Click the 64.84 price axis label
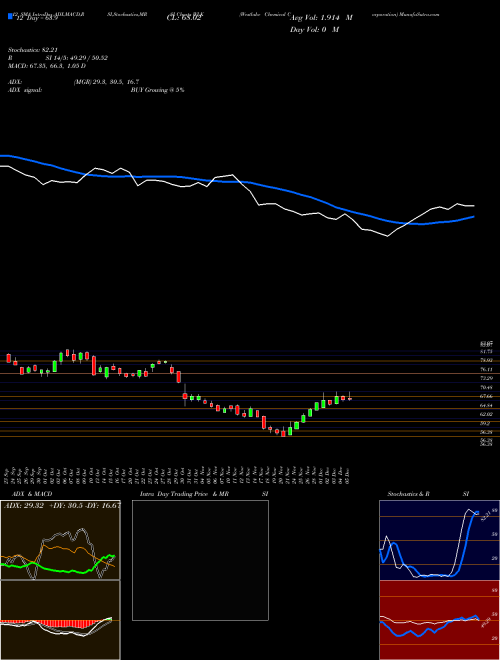 tap(487, 405)
